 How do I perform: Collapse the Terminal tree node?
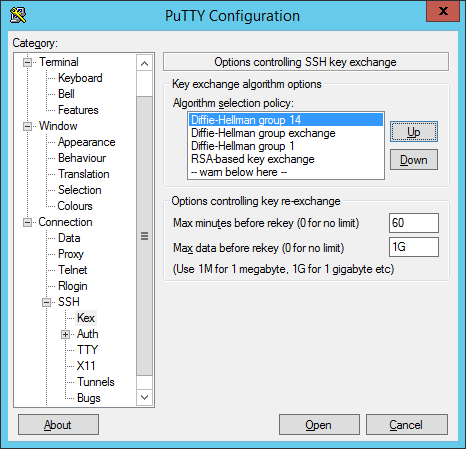pos(27,62)
